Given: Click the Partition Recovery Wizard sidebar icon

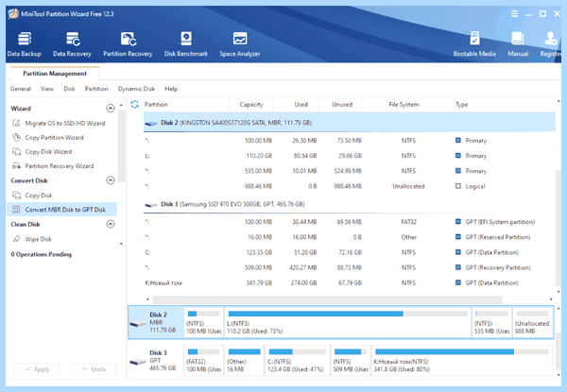Looking at the screenshot, I should (x=16, y=166).
